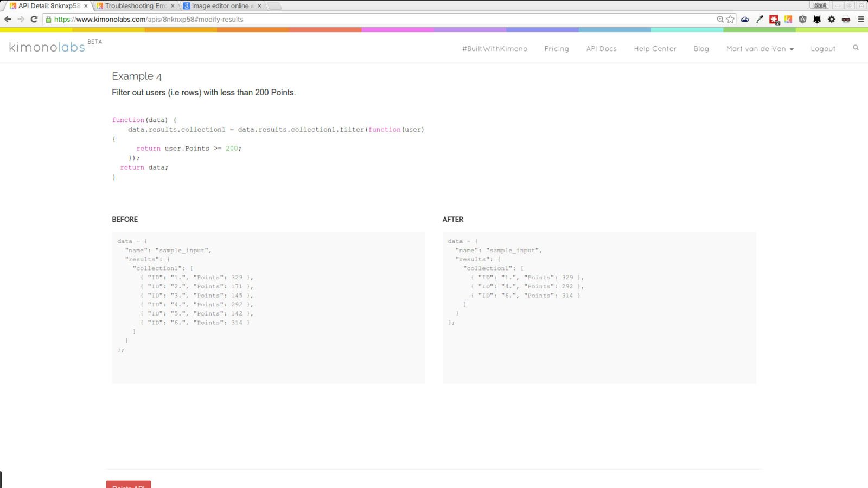Open the Blog link
The image size is (868, 488).
701,49
